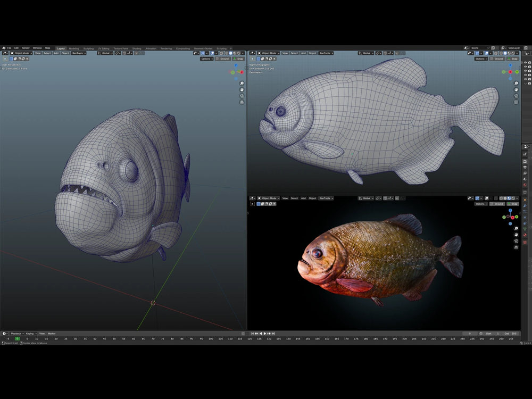Image resolution: width=532 pixels, height=399 pixels.
Task: Click End frame field in timeline
Action: 511,334
